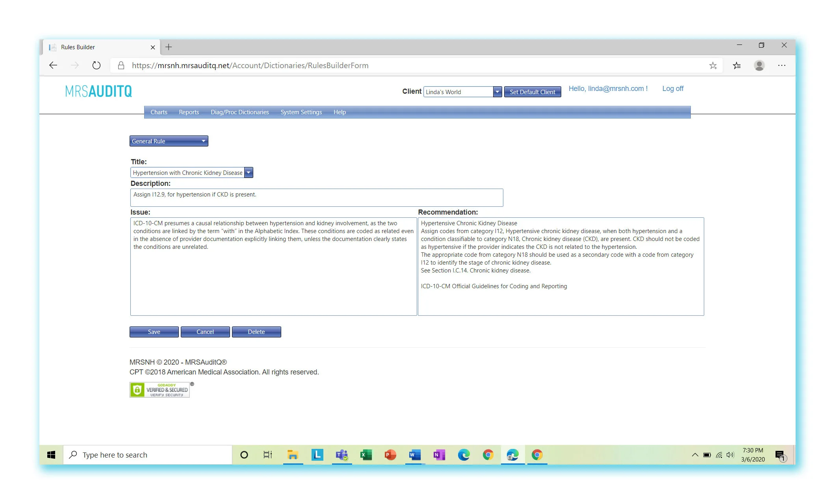
Task: Open the notification center icon
Action: [780, 456]
